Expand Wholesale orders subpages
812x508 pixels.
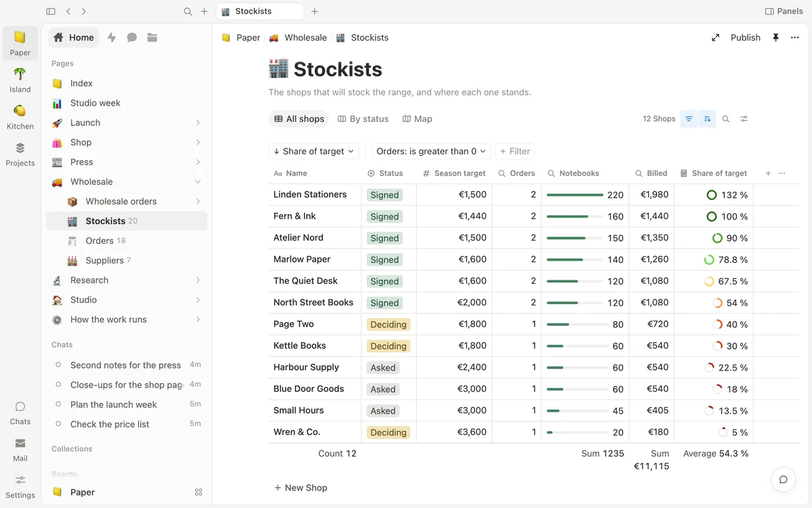[x=198, y=201]
